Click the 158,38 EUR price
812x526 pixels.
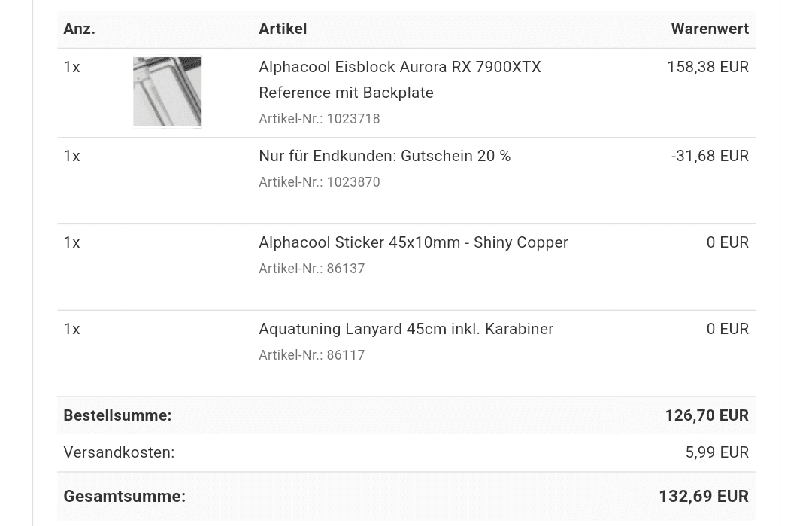tap(708, 68)
